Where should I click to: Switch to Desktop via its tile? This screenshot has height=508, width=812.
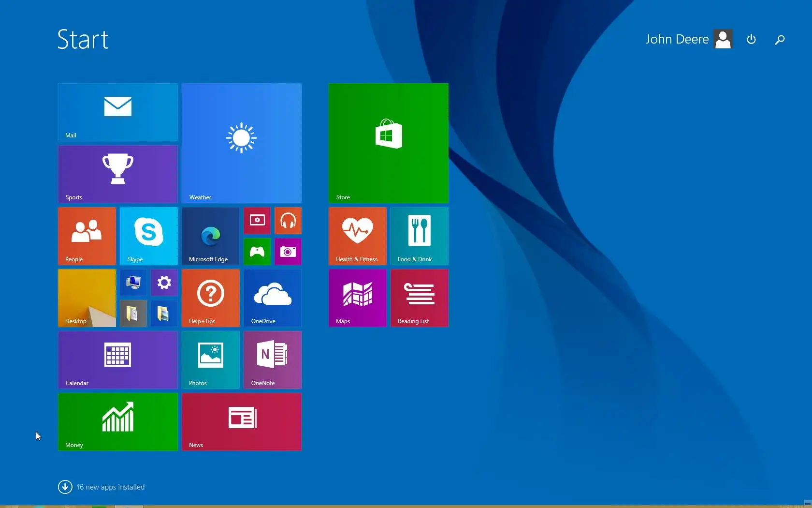[87, 298]
